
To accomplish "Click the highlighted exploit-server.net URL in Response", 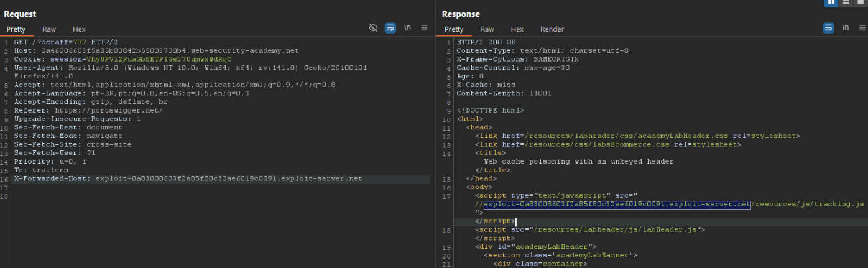I will tap(617, 204).
